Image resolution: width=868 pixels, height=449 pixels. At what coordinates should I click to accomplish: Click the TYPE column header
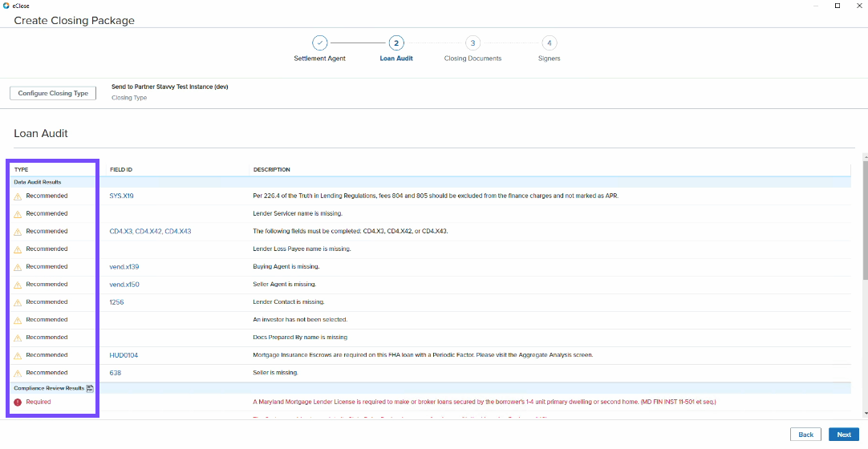click(22, 170)
